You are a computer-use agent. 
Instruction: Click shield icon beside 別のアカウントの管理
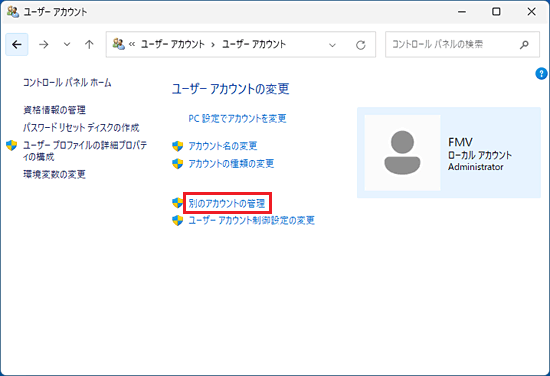point(178,203)
